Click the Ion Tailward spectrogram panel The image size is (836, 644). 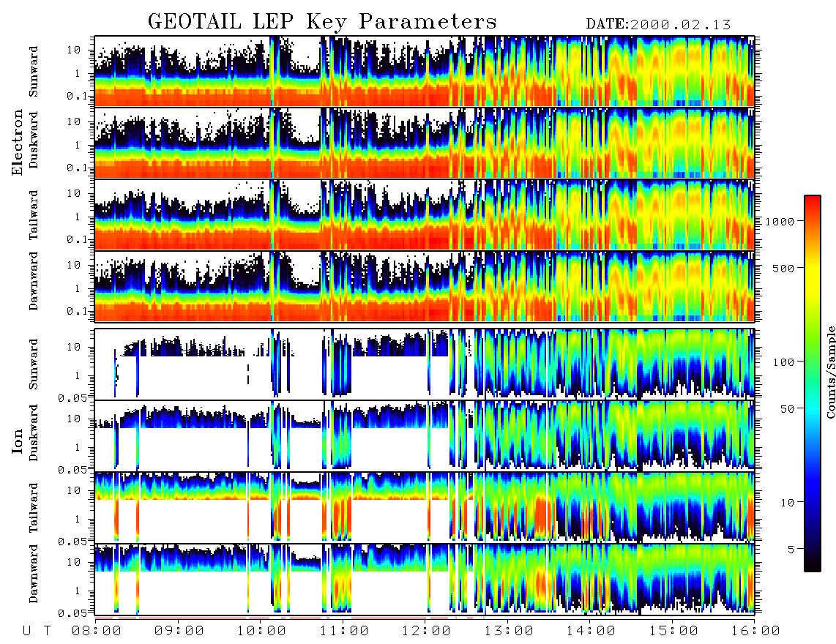[425, 508]
